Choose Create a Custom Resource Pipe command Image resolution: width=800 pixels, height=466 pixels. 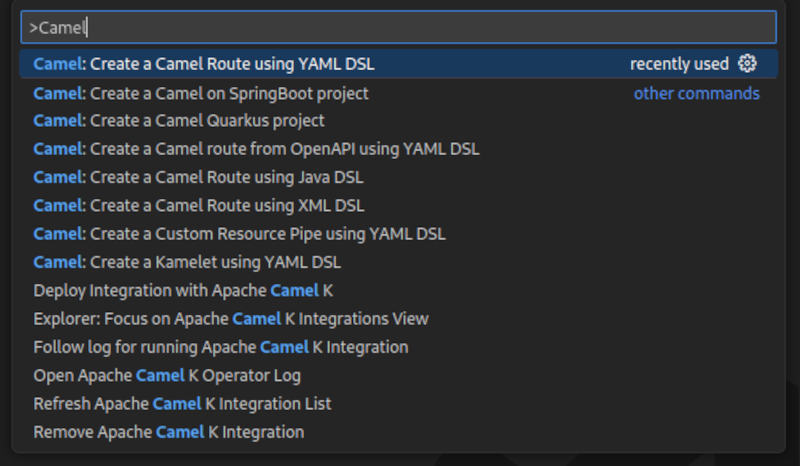click(239, 234)
